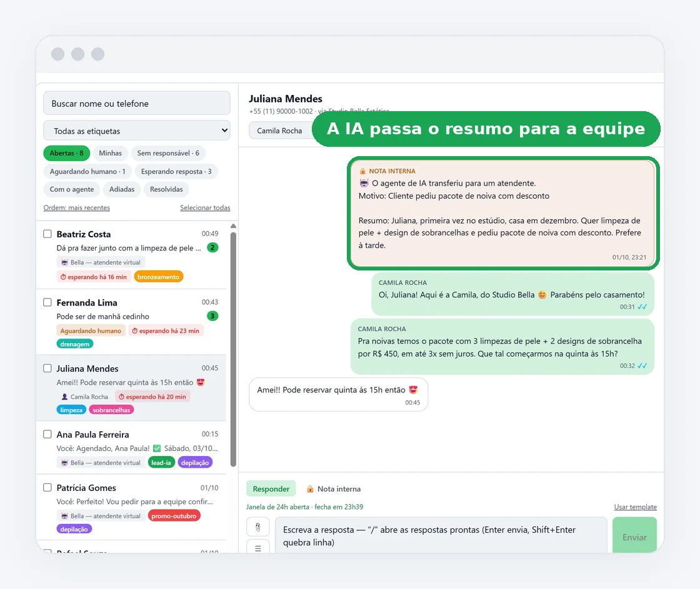Show 'Com o agente' conversations

[x=72, y=189]
